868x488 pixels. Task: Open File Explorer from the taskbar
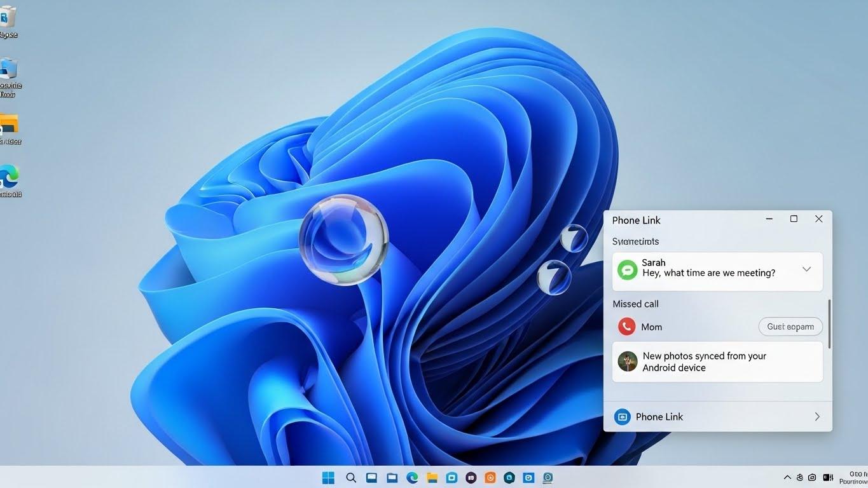pos(432,478)
